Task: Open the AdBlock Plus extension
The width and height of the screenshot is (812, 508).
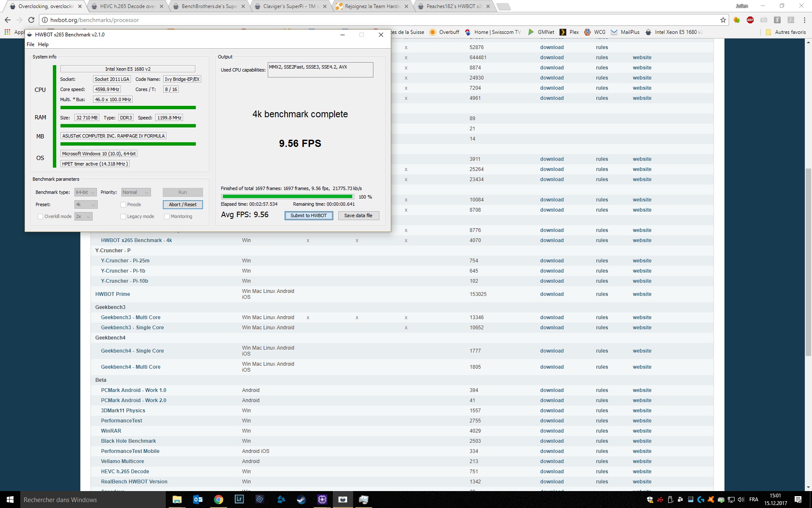Action: [750, 20]
